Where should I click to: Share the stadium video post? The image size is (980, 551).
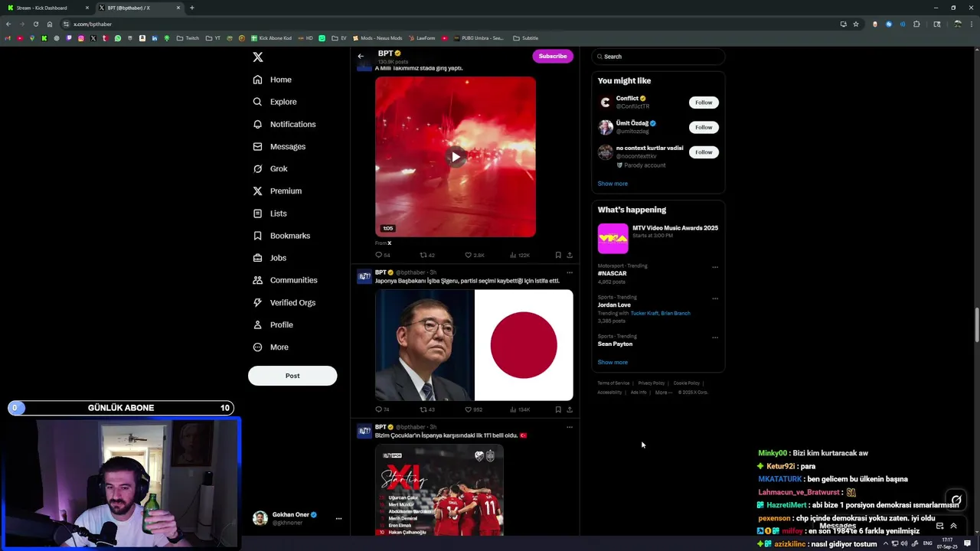point(570,255)
